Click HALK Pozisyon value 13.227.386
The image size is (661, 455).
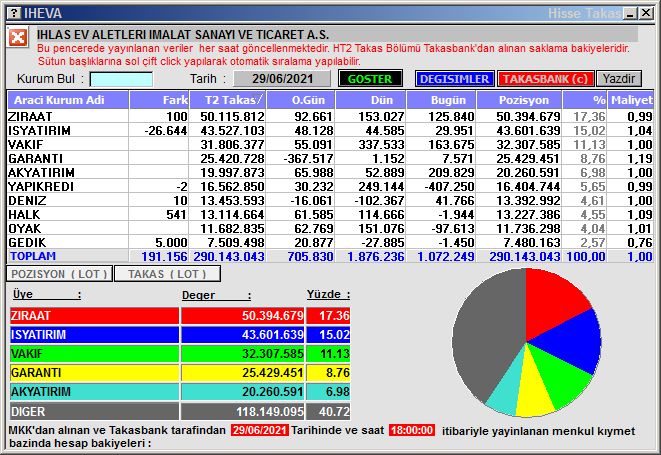point(528,214)
